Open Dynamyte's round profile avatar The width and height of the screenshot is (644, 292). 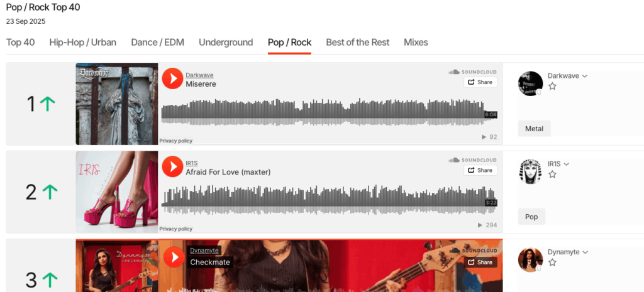(x=530, y=259)
